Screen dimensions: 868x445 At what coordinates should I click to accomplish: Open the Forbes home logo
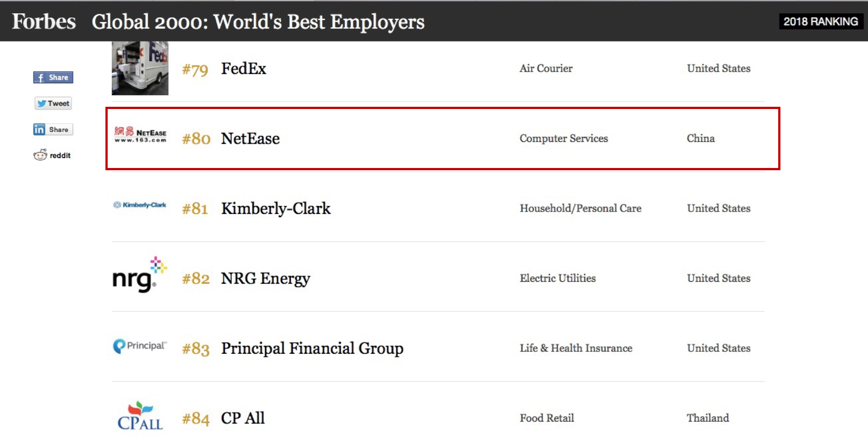point(44,21)
